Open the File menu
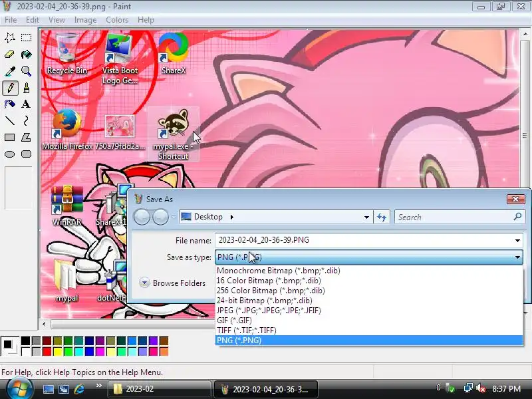Screen dimensions: 532x399 [x=11, y=20]
